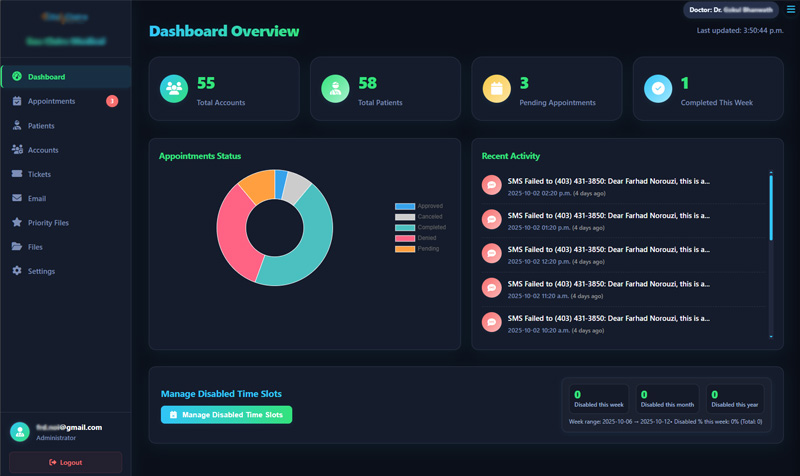Click SMS Failed message dated 02:20 p.m.
This screenshot has width=800, height=476.
608,181
